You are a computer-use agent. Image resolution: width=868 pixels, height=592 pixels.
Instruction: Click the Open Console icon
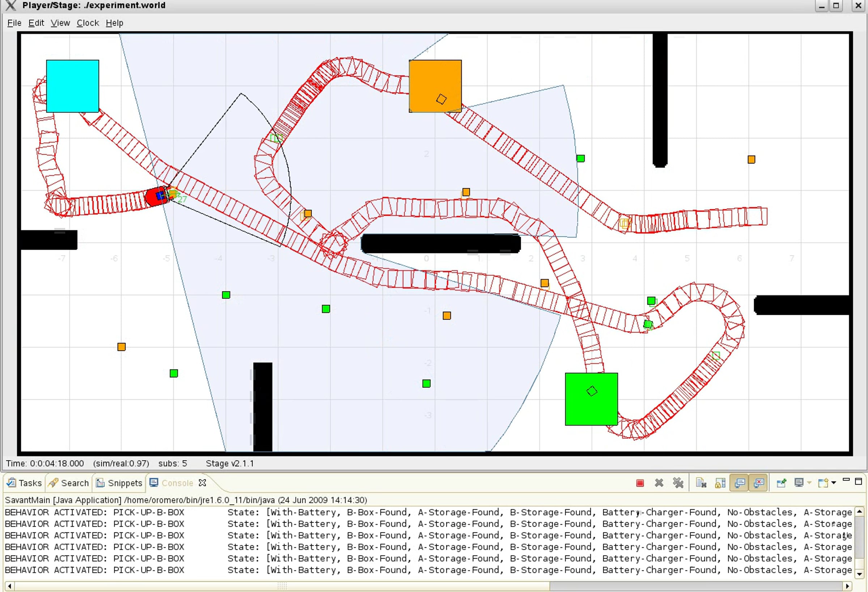(823, 483)
